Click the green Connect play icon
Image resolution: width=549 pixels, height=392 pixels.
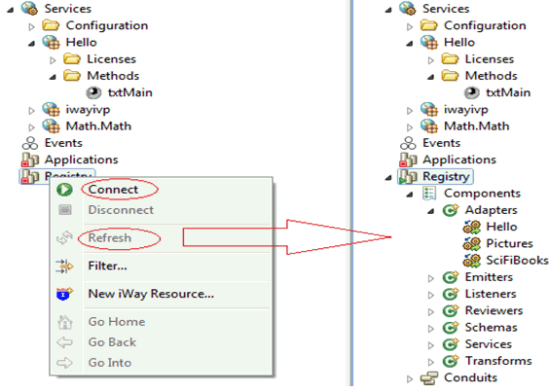point(65,190)
